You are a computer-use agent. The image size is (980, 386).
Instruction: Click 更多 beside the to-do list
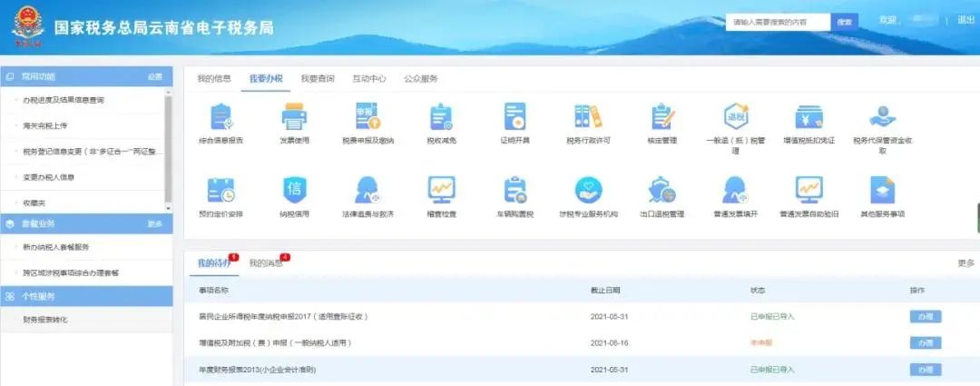(x=965, y=263)
